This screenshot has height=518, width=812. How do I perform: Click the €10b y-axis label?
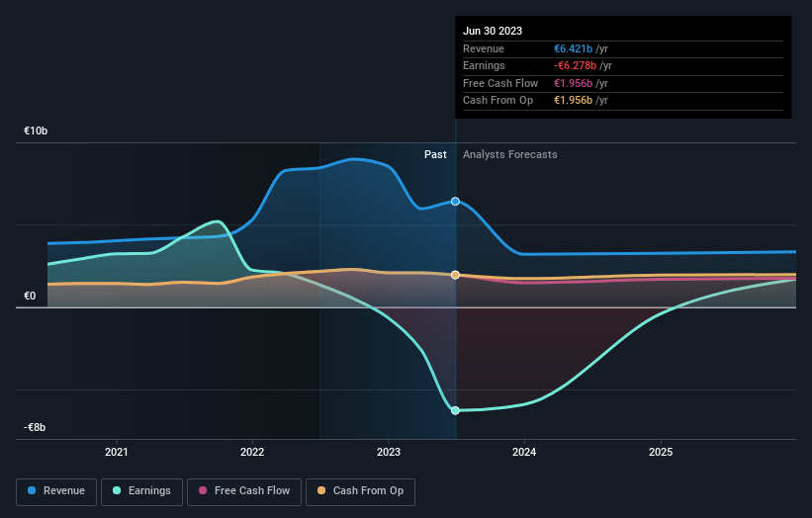tap(36, 130)
